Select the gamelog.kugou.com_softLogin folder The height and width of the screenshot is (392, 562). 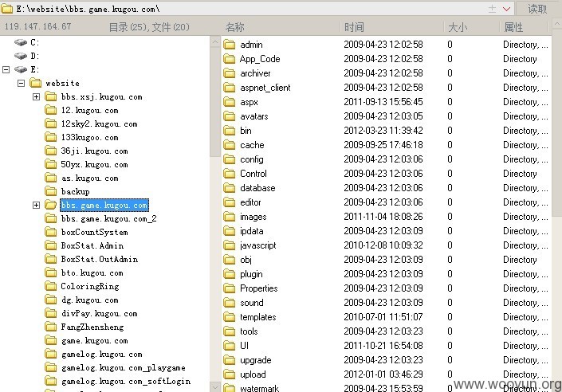[126, 382]
